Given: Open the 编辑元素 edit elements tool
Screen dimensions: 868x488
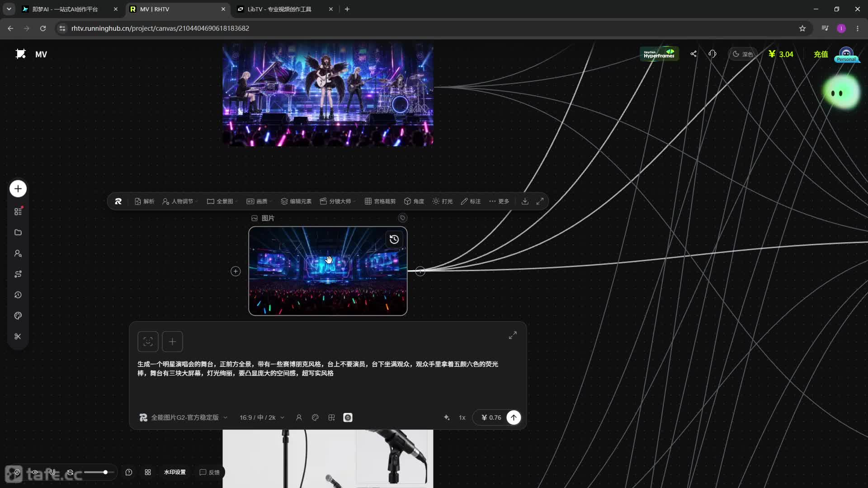Looking at the screenshot, I should coord(296,202).
